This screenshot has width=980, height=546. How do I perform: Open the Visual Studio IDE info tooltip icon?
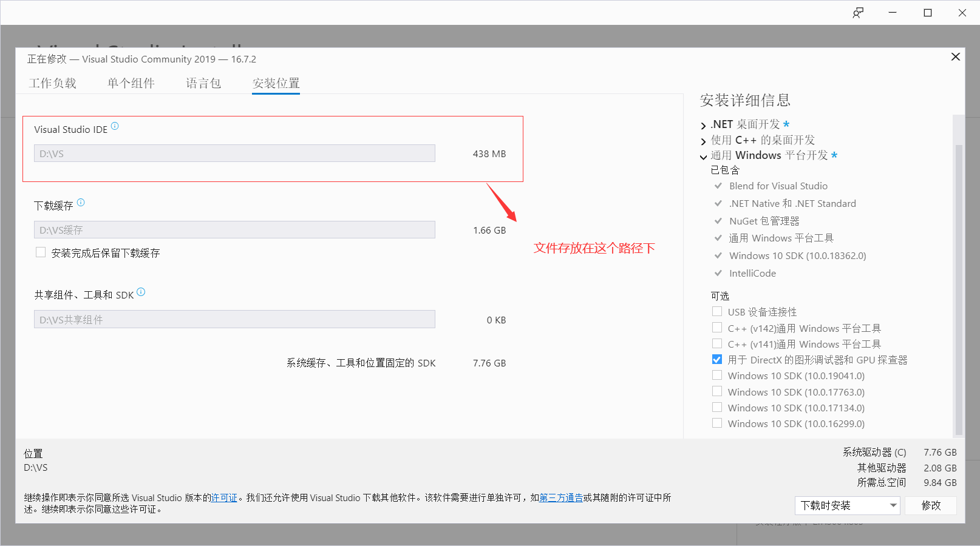pyautogui.click(x=115, y=127)
